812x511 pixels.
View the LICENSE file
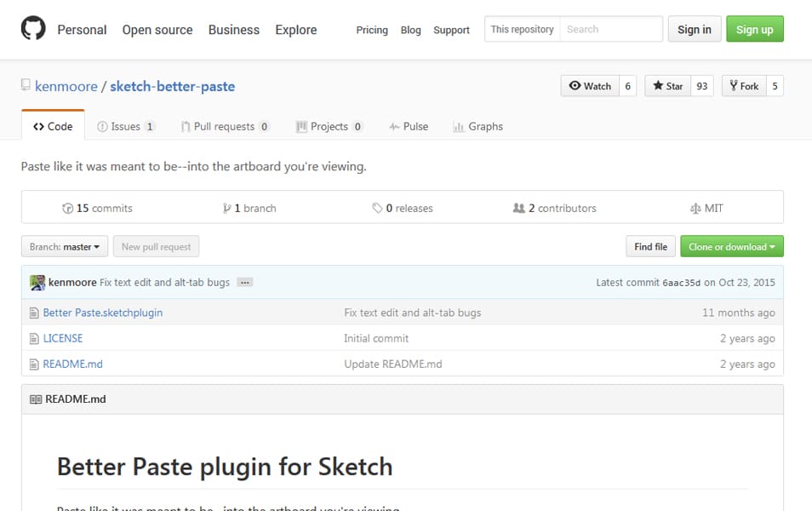[64, 338]
